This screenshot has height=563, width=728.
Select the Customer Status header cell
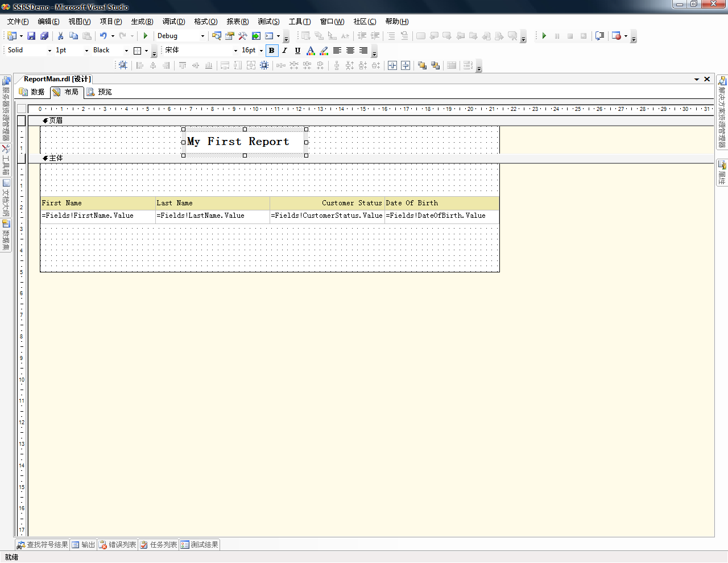point(327,203)
